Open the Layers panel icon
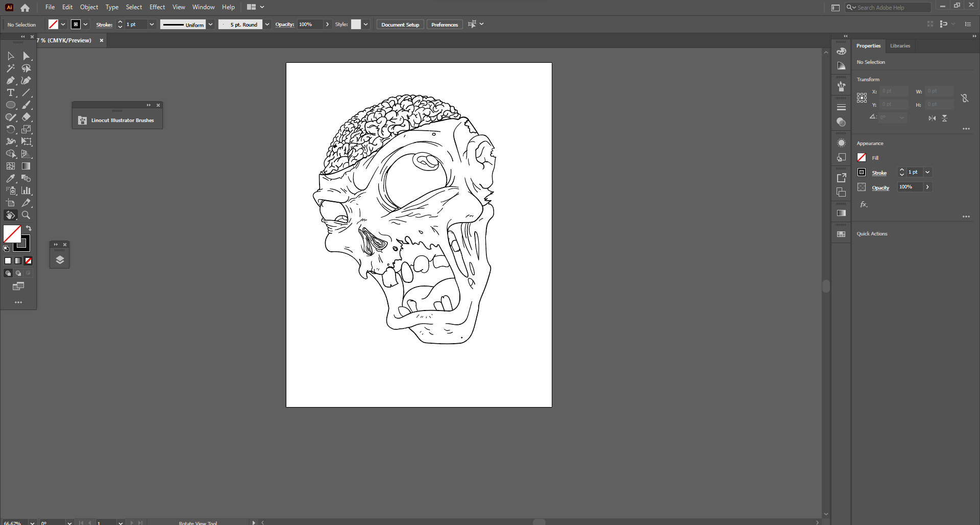Screen dimensions: 980x525 60,260
